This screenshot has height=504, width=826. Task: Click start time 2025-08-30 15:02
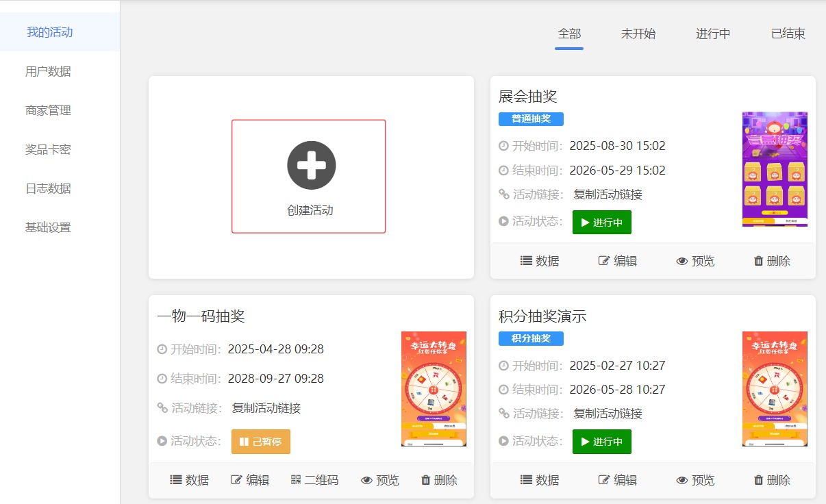pos(617,146)
